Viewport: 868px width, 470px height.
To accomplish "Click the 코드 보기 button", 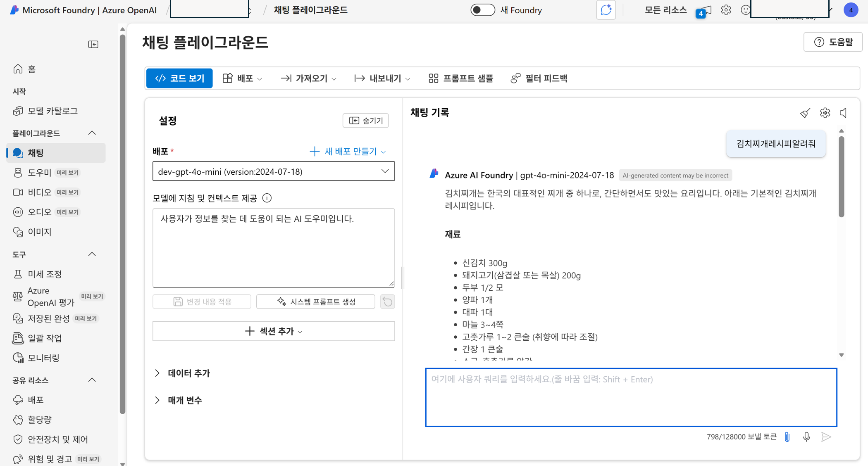I will [x=180, y=78].
